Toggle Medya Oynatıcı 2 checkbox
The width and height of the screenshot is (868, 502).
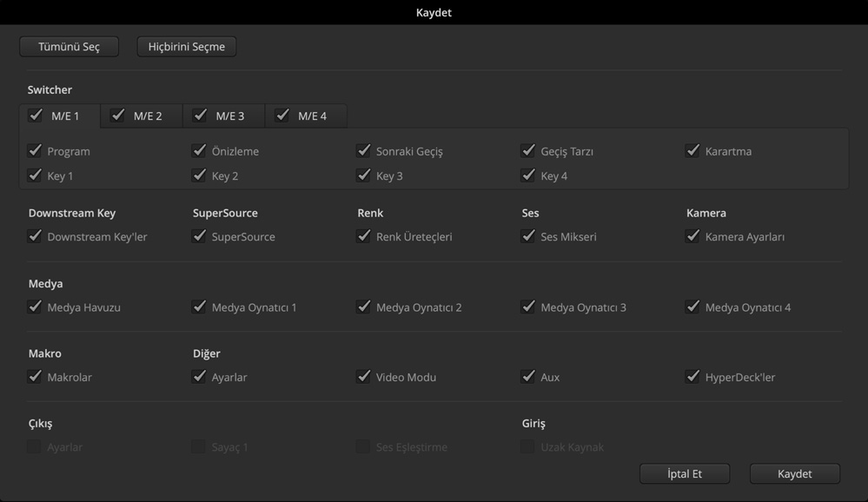(x=363, y=307)
